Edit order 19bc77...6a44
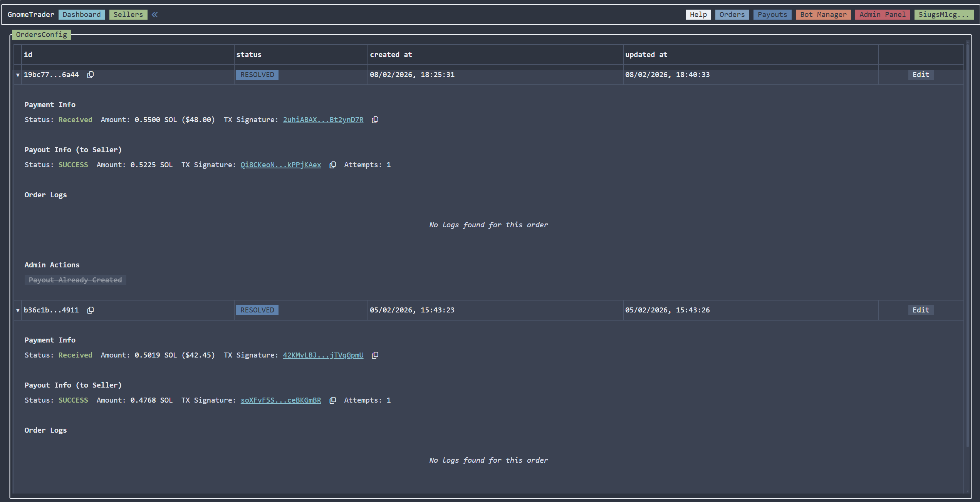Viewport: 980px width, 502px height. pyautogui.click(x=921, y=75)
